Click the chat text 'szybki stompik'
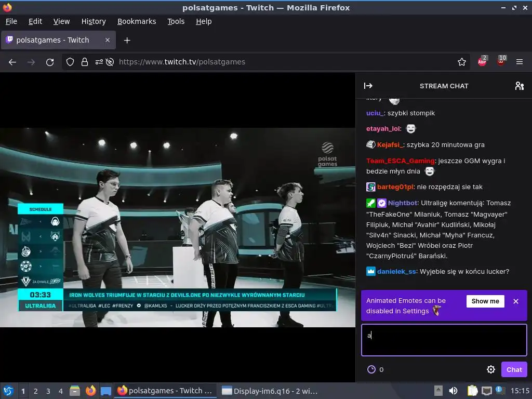The height and width of the screenshot is (399, 532). pos(411,113)
